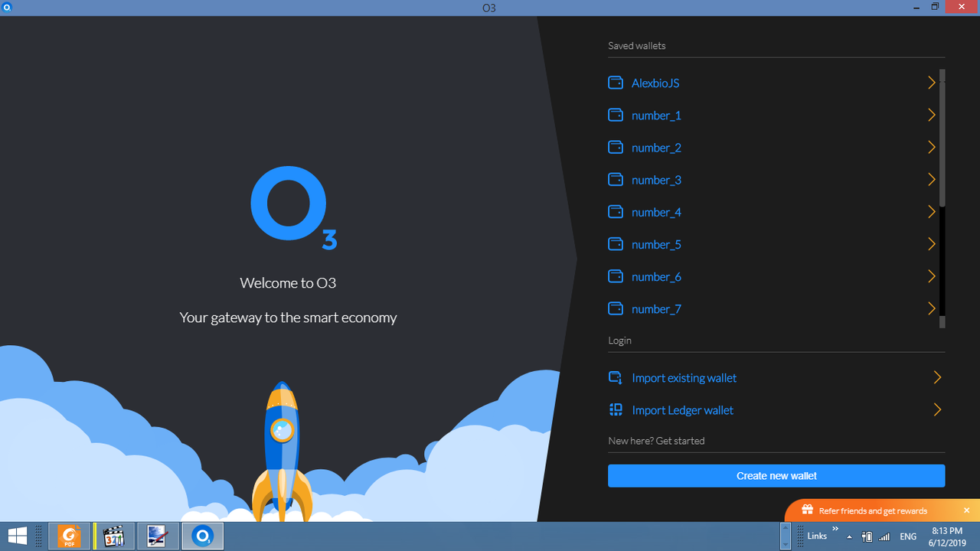The image size is (980, 551).
Task: Click the chevron next to number_2
Action: 932,147
